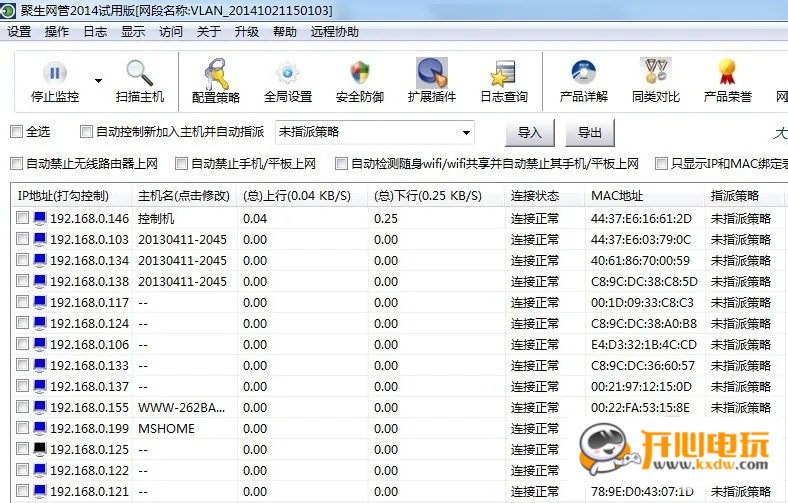Open 扩展插件 toolbar icon
788x503 pixels.
pyautogui.click(x=432, y=73)
